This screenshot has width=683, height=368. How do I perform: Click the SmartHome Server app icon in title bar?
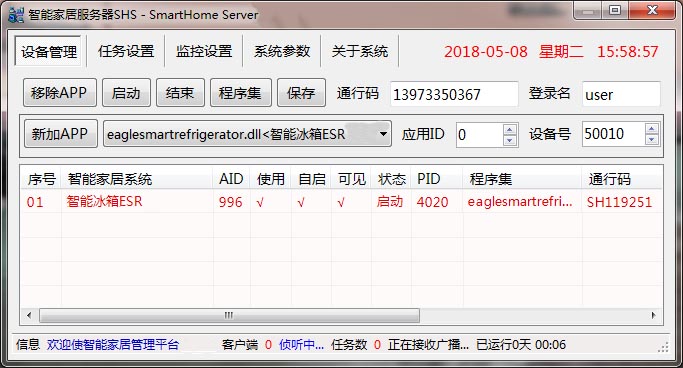16,14
